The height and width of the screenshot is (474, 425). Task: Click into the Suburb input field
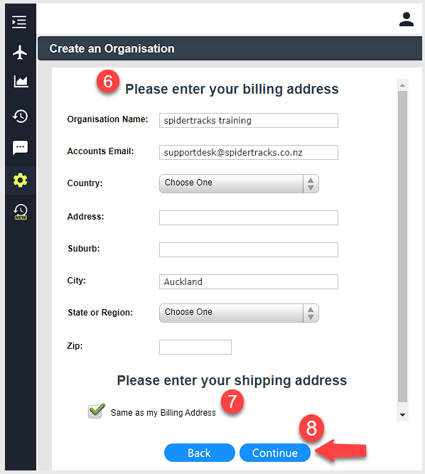248,250
